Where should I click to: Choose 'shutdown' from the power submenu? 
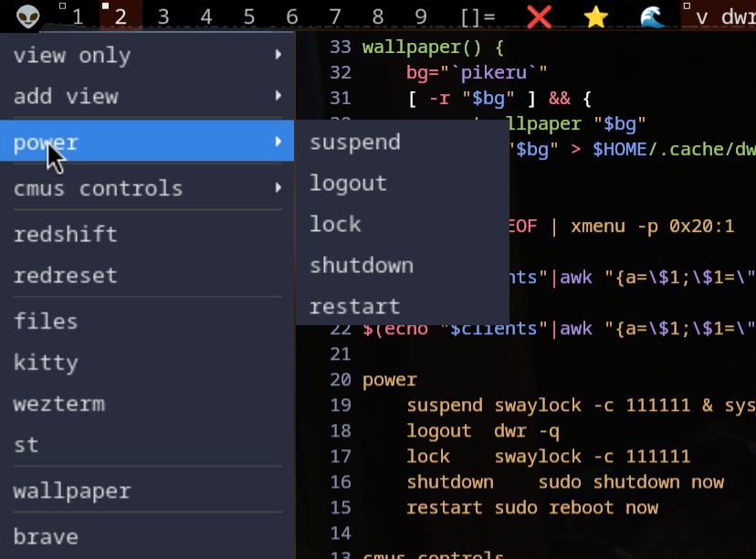(403, 265)
